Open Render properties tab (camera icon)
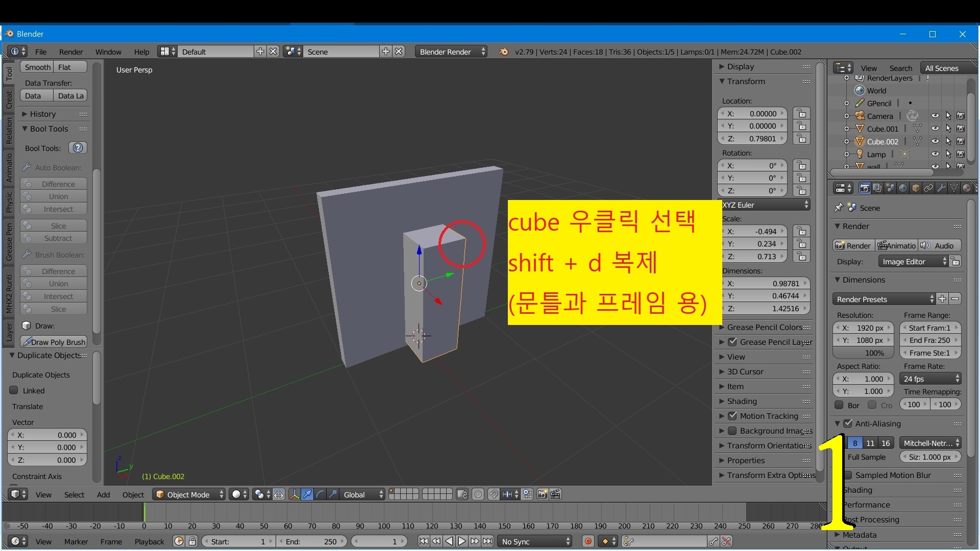Screen dimensions: 980x551 pos(865,188)
